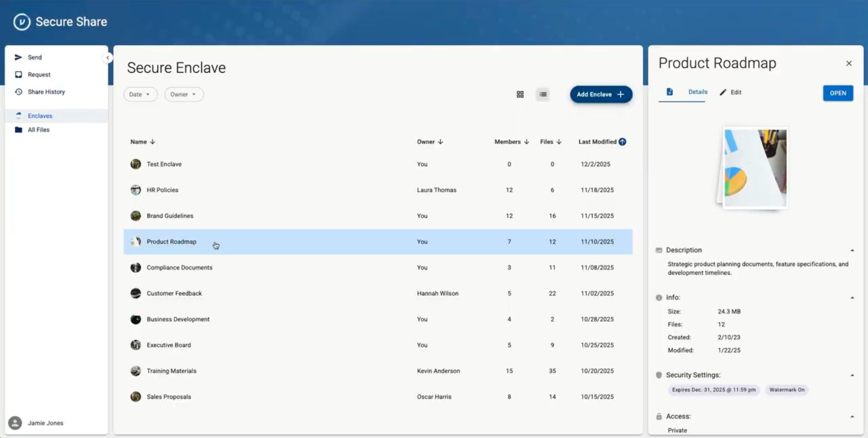This screenshot has height=438, width=868.
Task: Click the Product Roadmap preview thumbnail
Action: click(754, 168)
